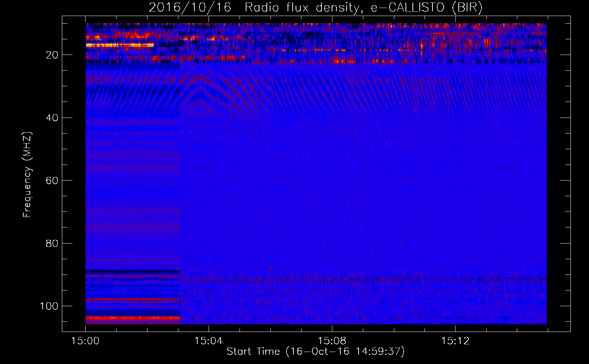Click the 'Frequency (MHZ)' axis label
The height and width of the screenshot is (364, 589).
27,175
